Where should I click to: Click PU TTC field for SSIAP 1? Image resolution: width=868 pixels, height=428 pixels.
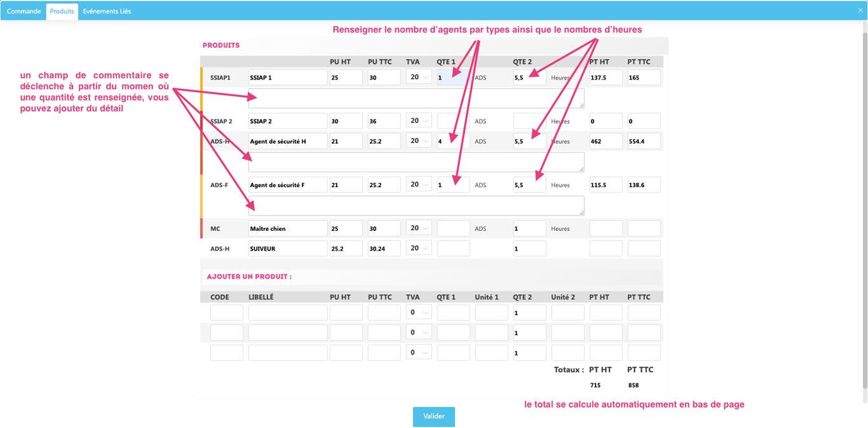pyautogui.click(x=384, y=78)
